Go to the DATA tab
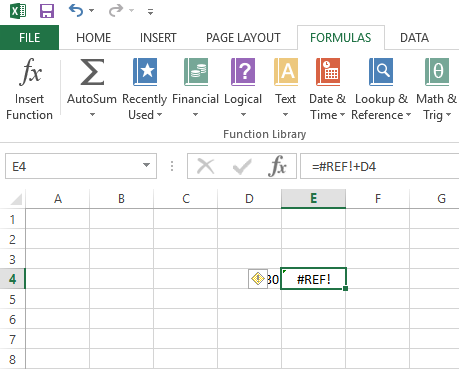Screen dimensions: 459x369 [414, 38]
